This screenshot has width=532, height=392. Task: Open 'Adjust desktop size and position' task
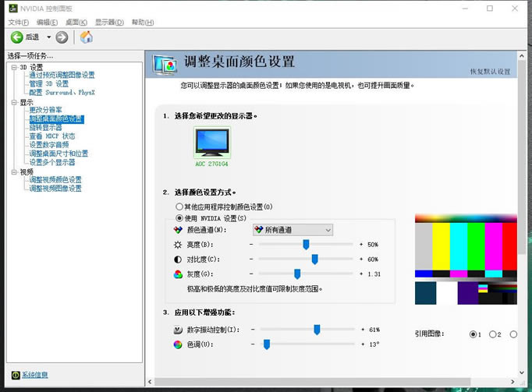pos(59,154)
